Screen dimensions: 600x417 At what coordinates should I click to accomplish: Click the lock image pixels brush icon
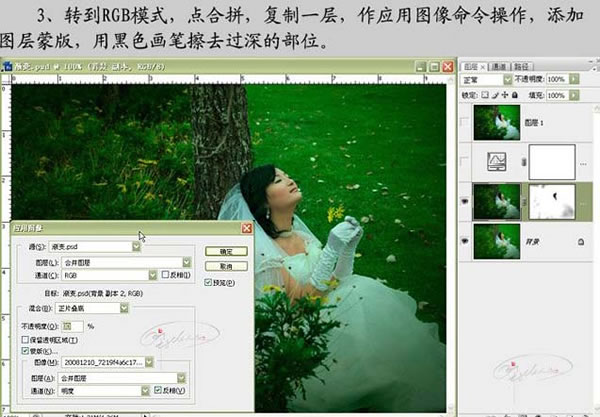click(495, 95)
